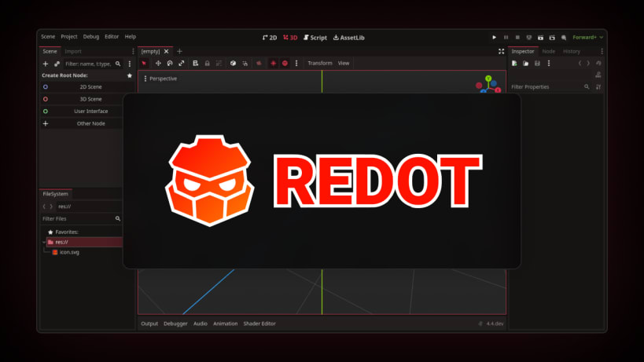Select the [empty] scene tab
Image resolution: width=644 pixels, height=362 pixels.
point(150,51)
